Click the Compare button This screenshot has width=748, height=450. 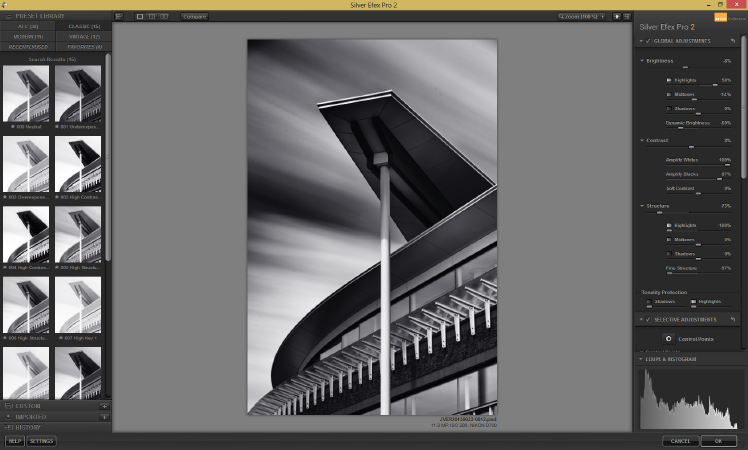click(x=194, y=16)
